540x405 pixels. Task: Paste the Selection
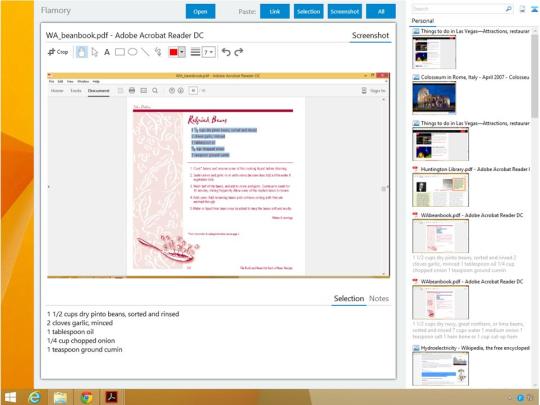309,11
